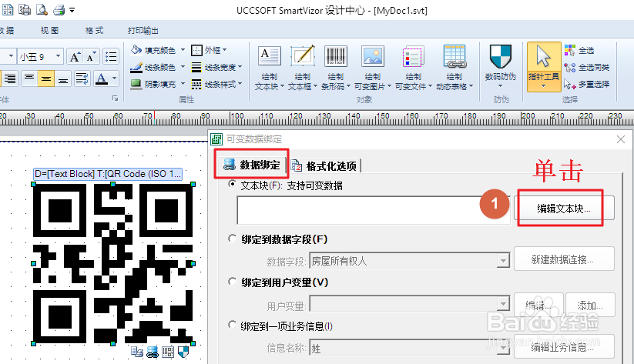Decrease font size with small A button
The height and width of the screenshot is (364, 634).
91,57
